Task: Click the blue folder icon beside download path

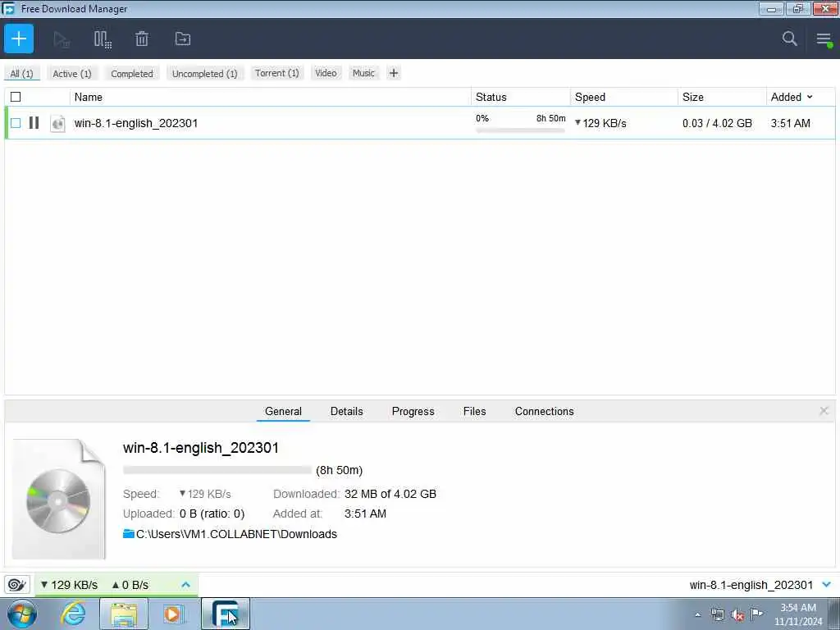Action: 129,533
